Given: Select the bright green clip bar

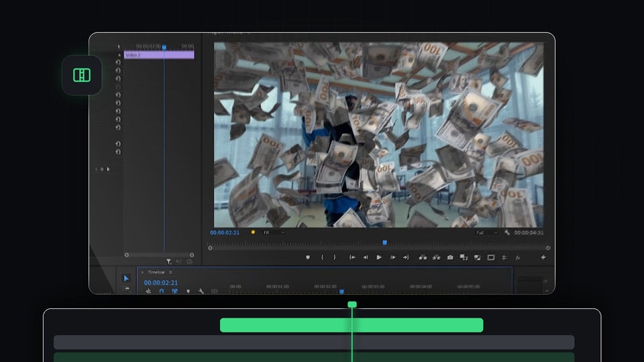Looking at the screenshot, I should (x=352, y=325).
